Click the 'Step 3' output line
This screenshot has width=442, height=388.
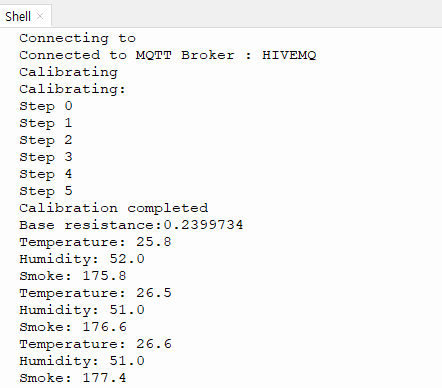[46, 157]
